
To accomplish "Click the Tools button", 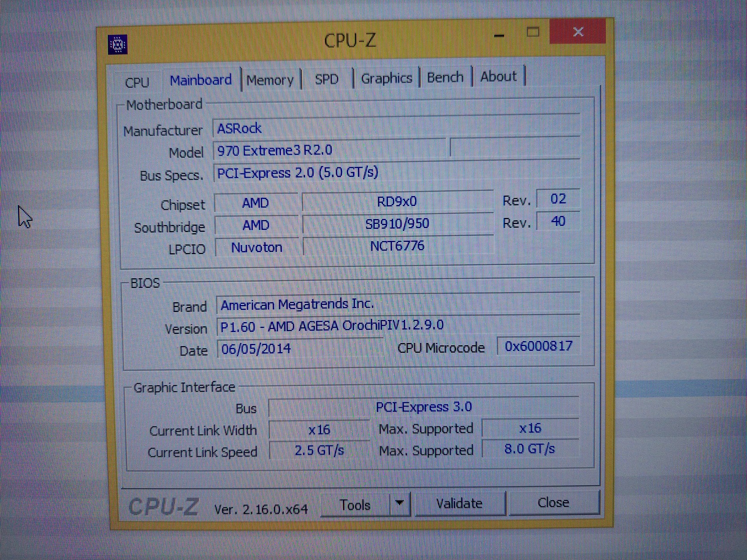I will pos(355,505).
